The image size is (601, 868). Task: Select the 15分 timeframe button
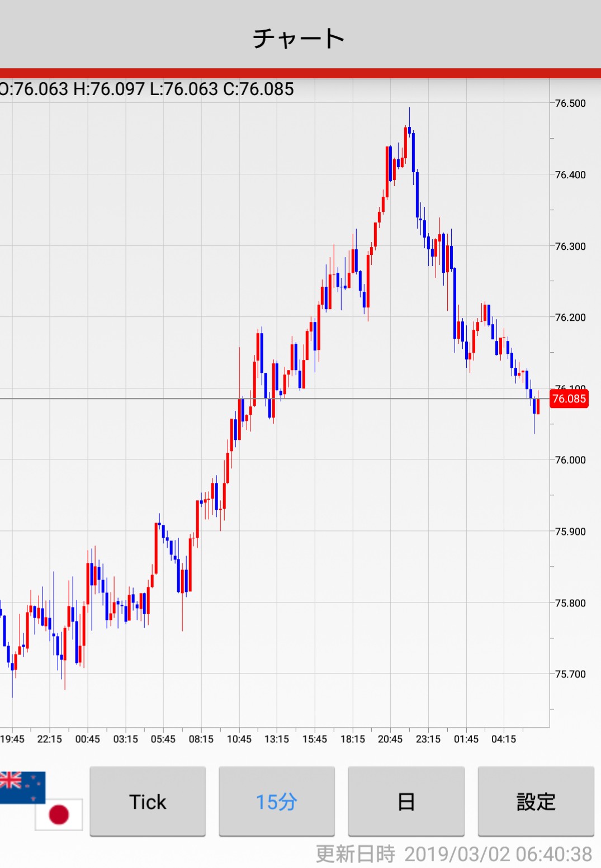[277, 801]
